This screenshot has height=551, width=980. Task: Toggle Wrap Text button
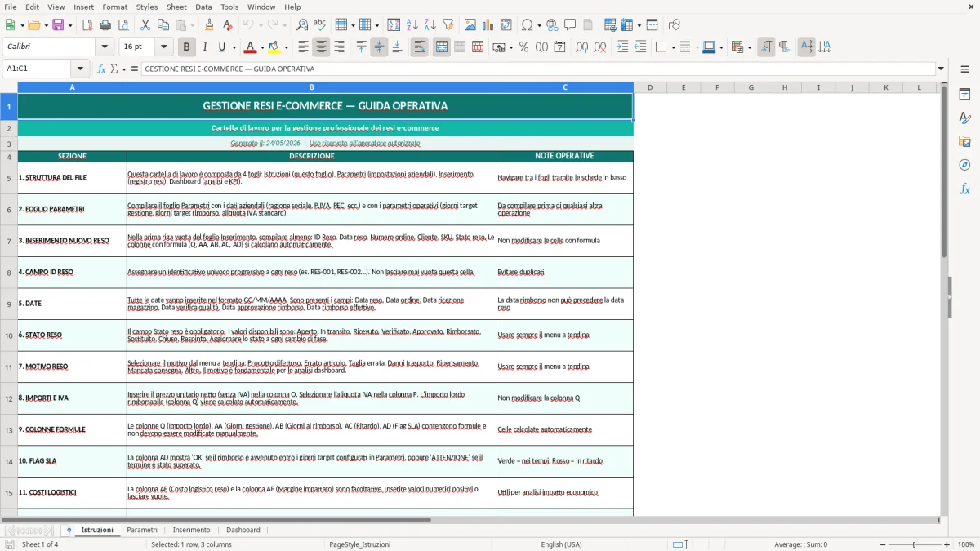coord(419,47)
